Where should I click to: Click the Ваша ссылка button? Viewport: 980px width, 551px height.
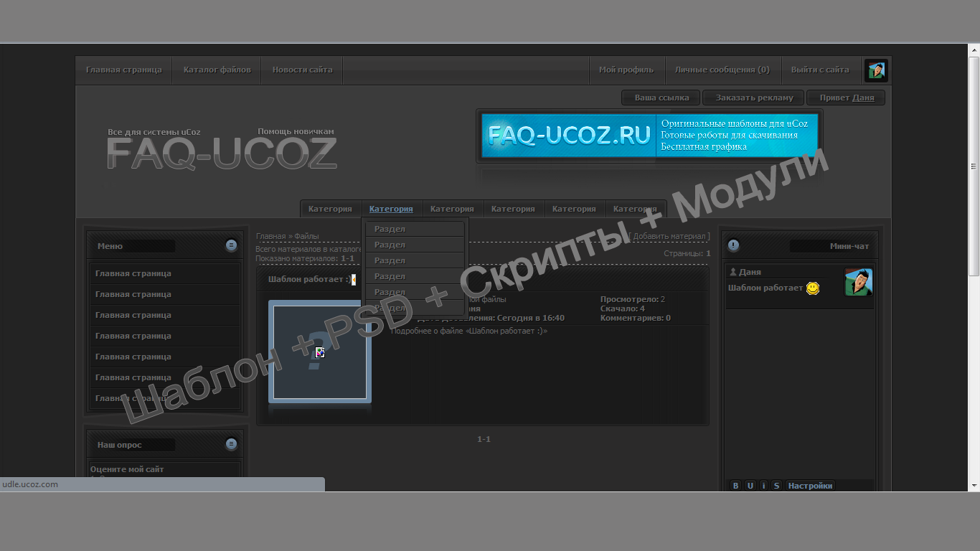coord(661,98)
